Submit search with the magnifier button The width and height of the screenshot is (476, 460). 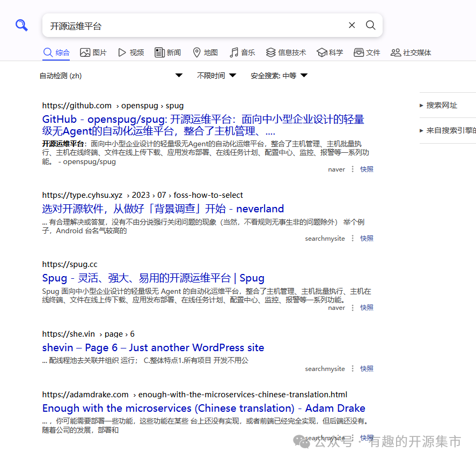click(370, 25)
